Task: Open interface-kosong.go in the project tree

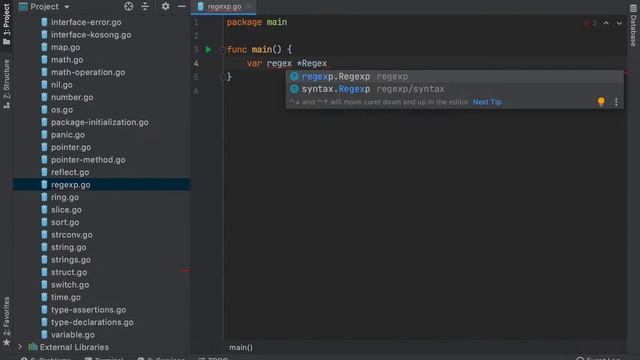Action: point(91,35)
